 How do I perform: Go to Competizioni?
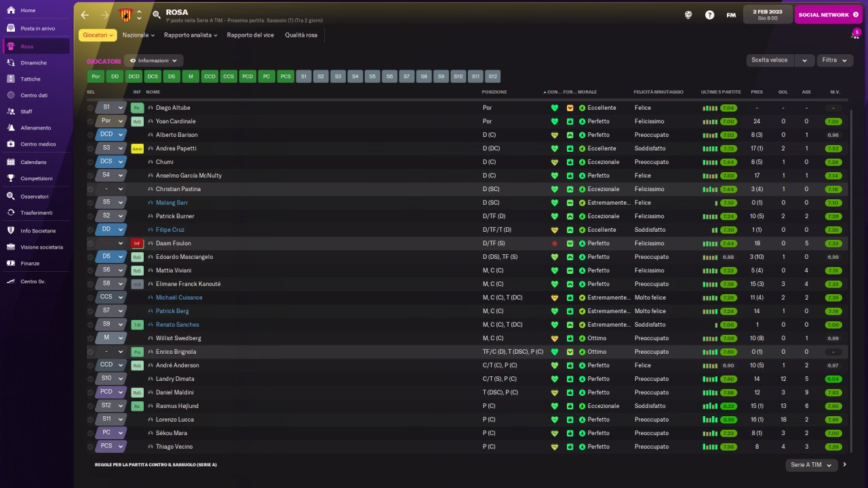click(x=37, y=178)
